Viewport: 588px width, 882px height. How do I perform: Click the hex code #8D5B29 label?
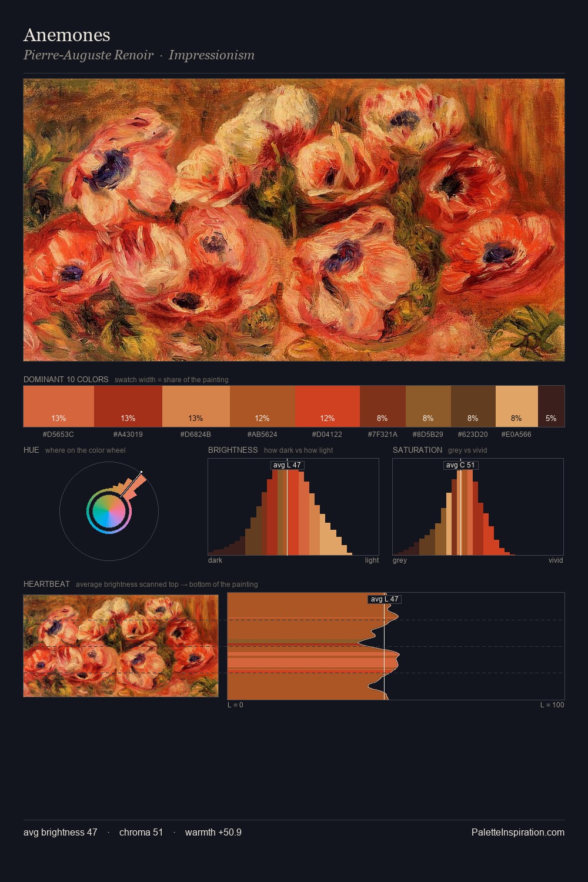[x=428, y=435]
